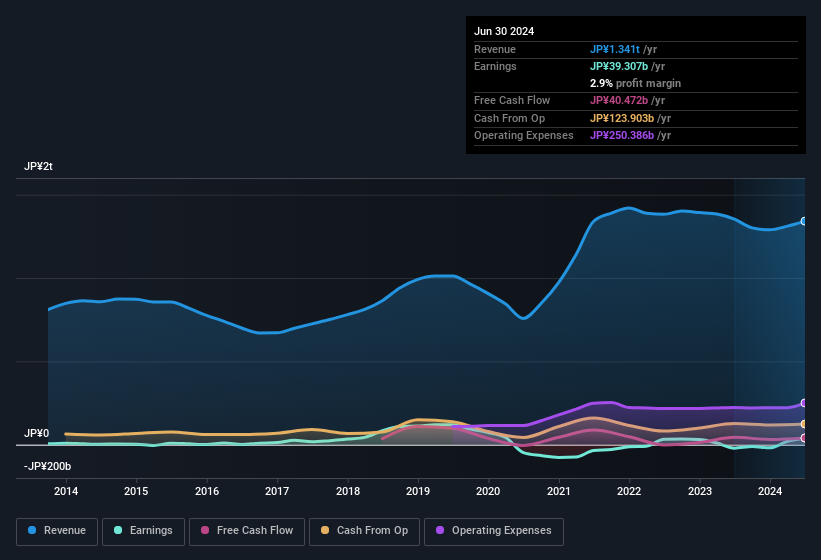The height and width of the screenshot is (560, 821).
Task: Click the 2016 x-axis label
Action: tap(207, 491)
